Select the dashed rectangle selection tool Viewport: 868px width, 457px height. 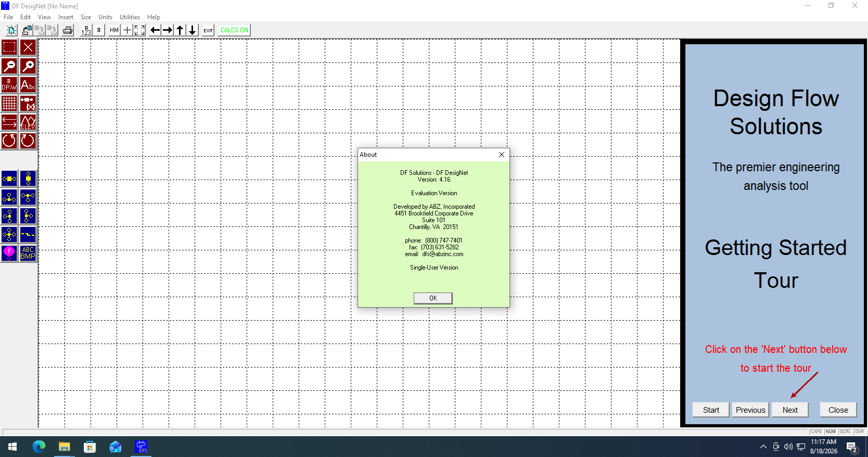tap(9, 47)
